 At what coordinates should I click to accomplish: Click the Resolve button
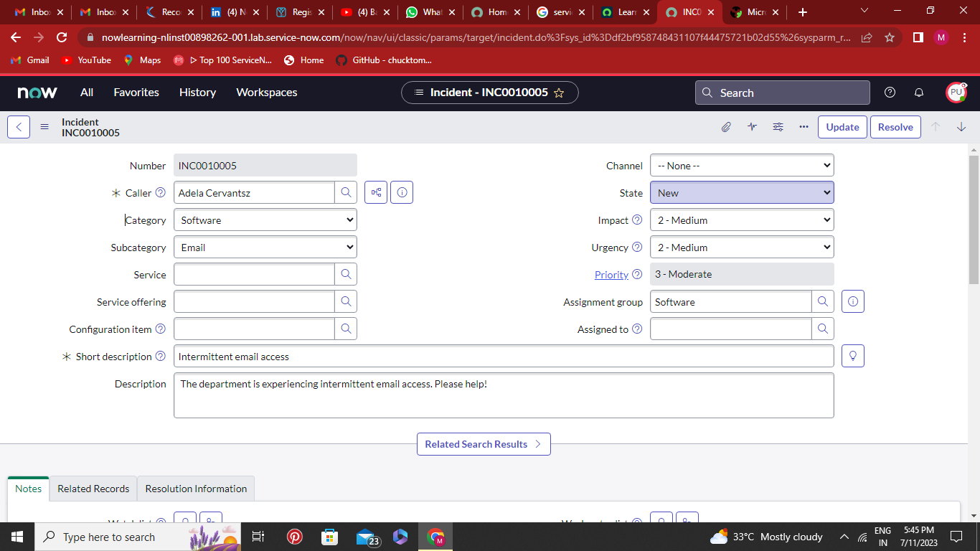(x=895, y=126)
